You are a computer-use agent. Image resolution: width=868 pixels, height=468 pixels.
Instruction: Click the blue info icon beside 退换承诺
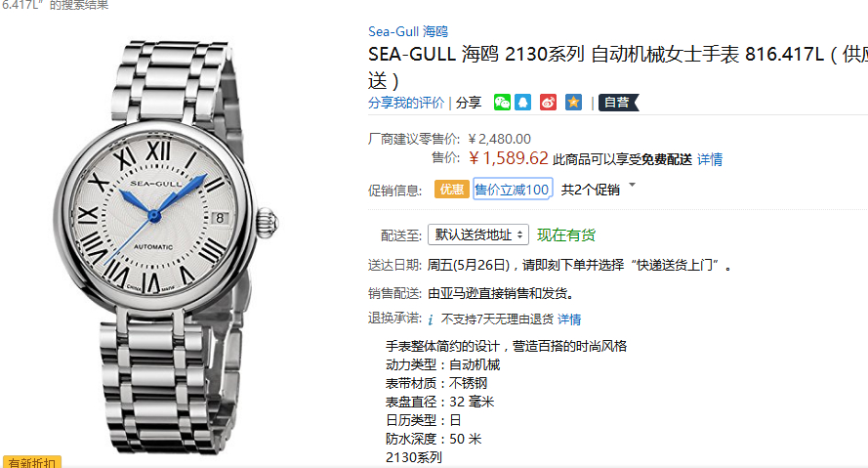pyautogui.click(x=431, y=319)
